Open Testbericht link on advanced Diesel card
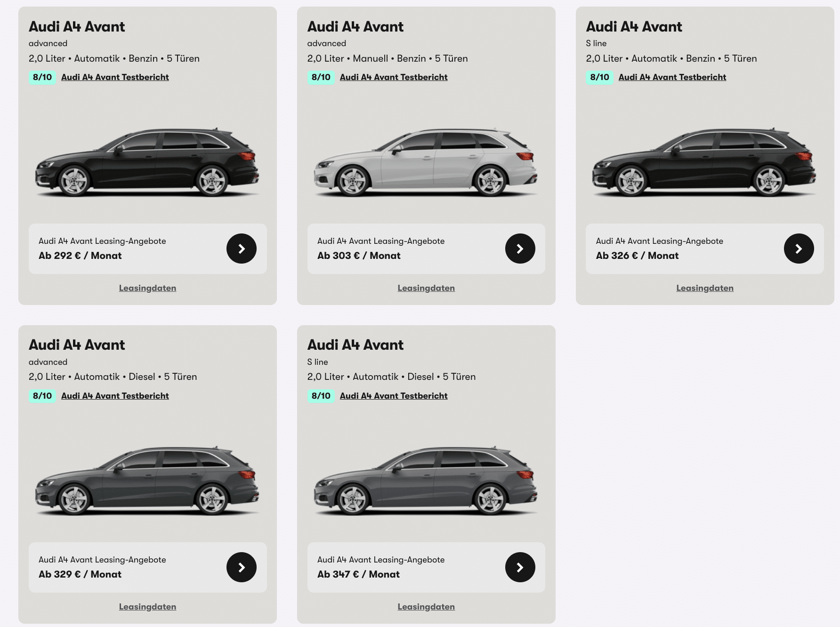 [x=115, y=396]
